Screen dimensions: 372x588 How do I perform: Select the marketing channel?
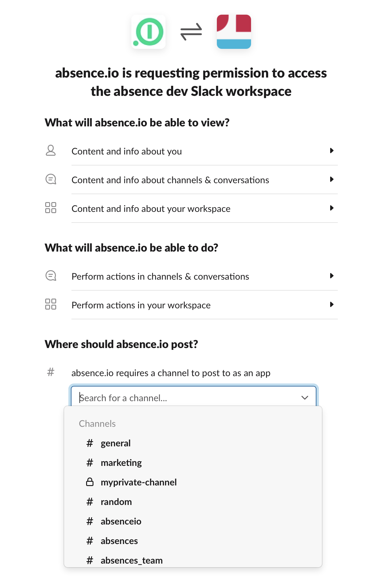121,463
